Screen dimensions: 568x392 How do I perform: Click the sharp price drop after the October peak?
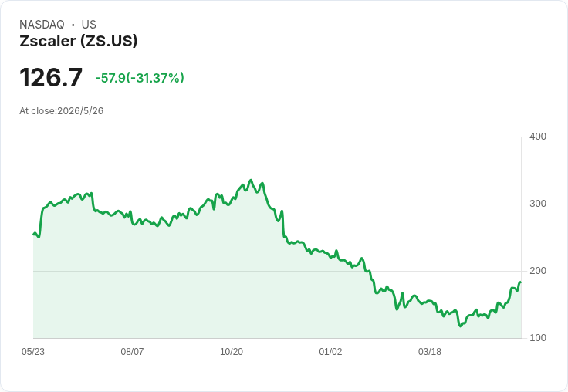click(283, 225)
